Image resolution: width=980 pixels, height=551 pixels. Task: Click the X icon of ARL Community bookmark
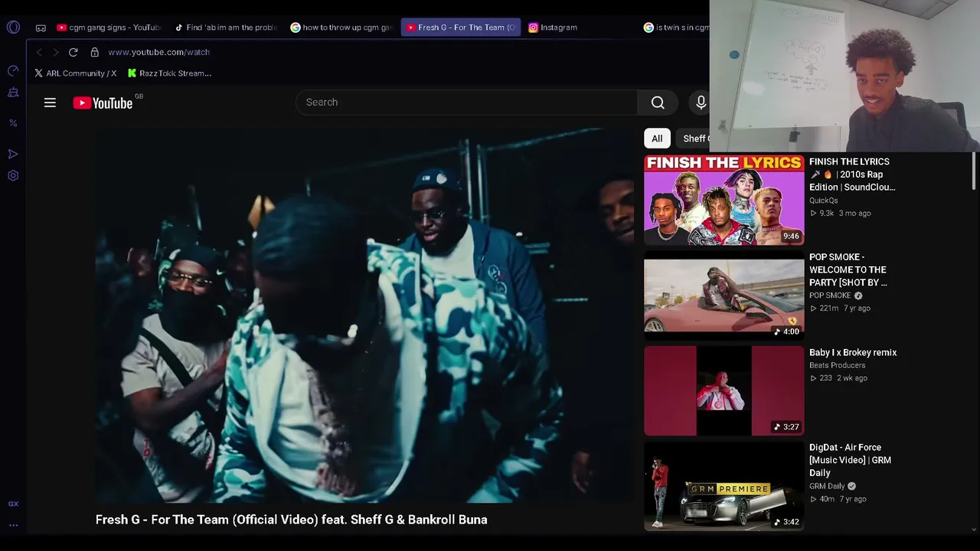39,73
